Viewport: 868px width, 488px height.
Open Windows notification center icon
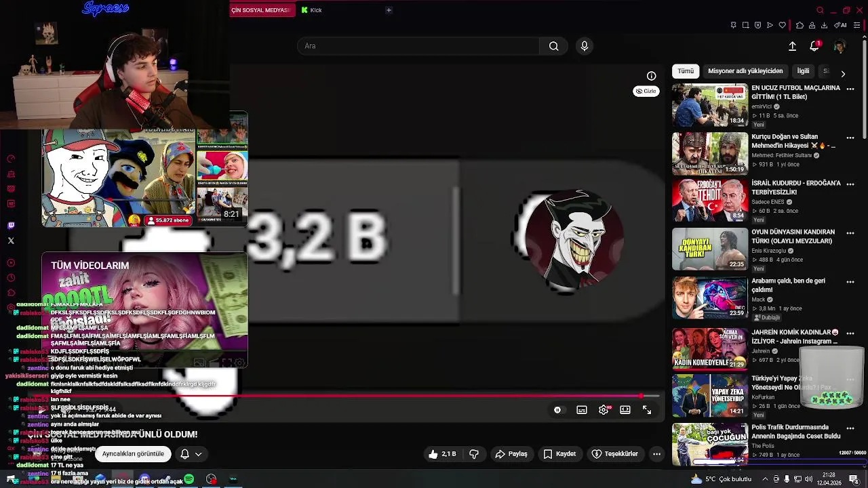pyautogui.click(x=854, y=479)
